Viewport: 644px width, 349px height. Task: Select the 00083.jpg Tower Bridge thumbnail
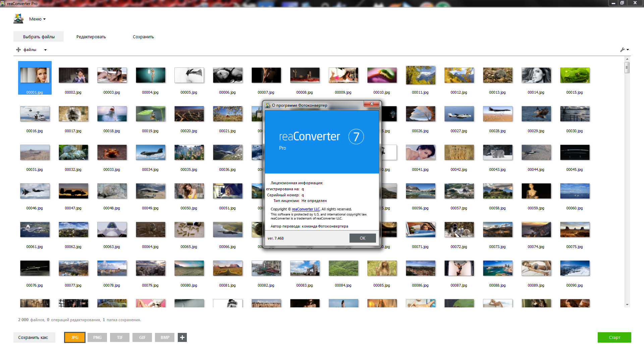pyautogui.click(x=305, y=268)
